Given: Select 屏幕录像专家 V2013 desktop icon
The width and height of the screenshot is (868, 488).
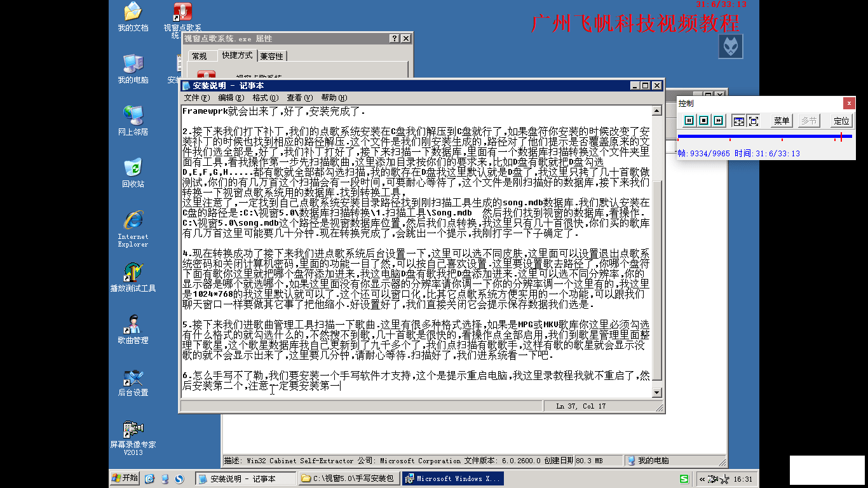Looking at the screenshot, I should 133,437.
